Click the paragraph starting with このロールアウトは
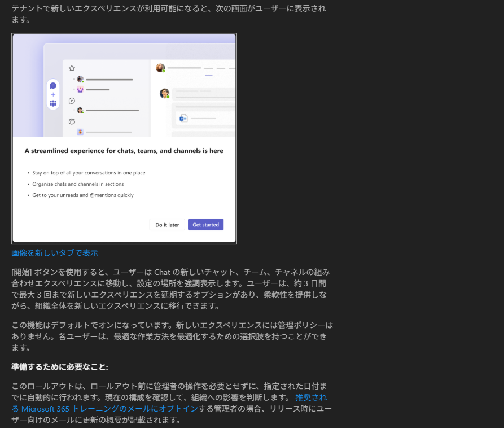The width and height of the screenshot is (504, 428). coord(172,403)
